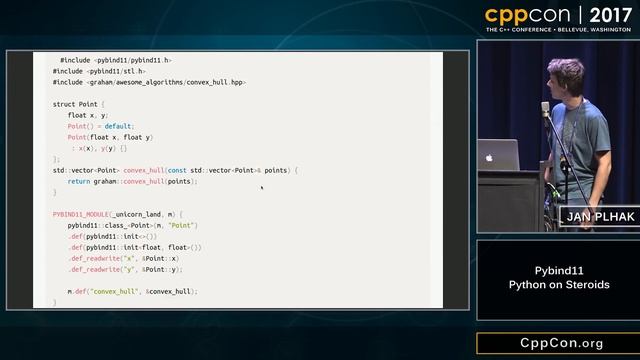Click the '.def(pybind11::init<float, float>())' line

135,247
